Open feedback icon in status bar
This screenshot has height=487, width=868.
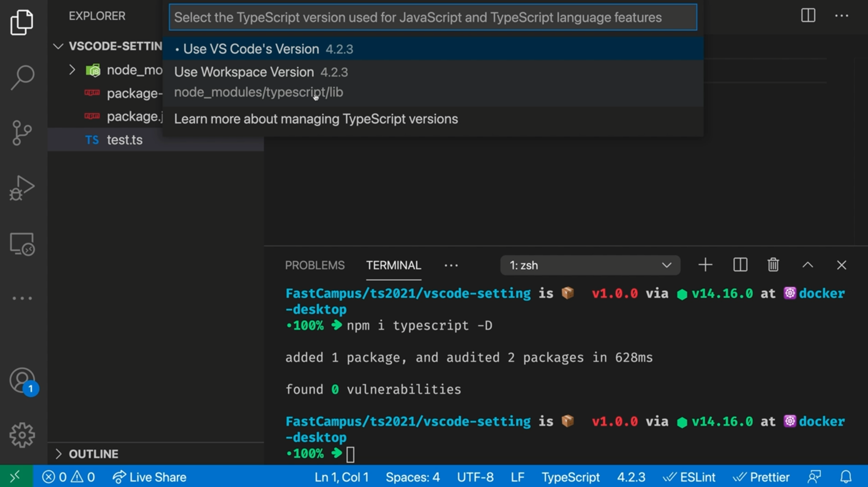coord(814,477)
